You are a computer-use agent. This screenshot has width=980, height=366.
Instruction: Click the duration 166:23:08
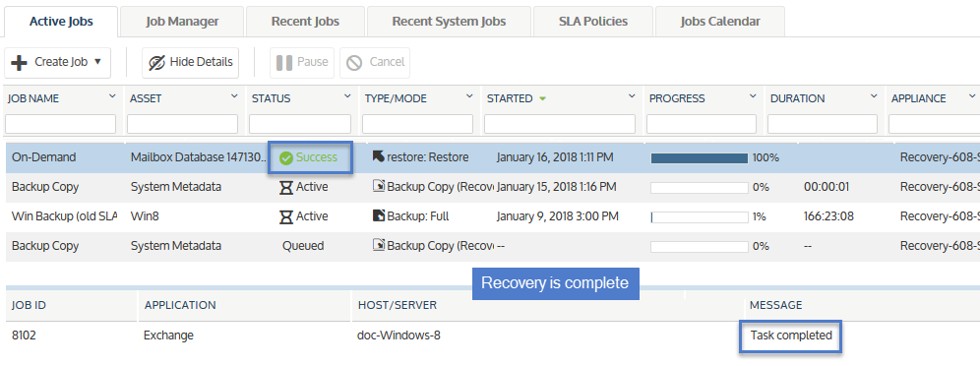pos(828,216)
